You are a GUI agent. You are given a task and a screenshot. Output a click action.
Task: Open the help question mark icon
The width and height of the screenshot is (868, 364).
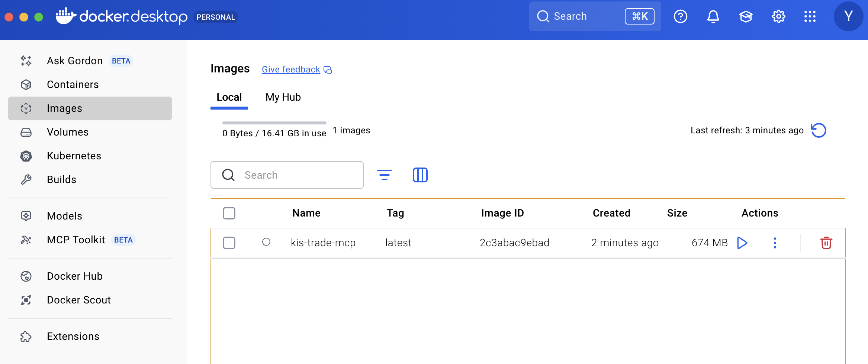(680, 17)
